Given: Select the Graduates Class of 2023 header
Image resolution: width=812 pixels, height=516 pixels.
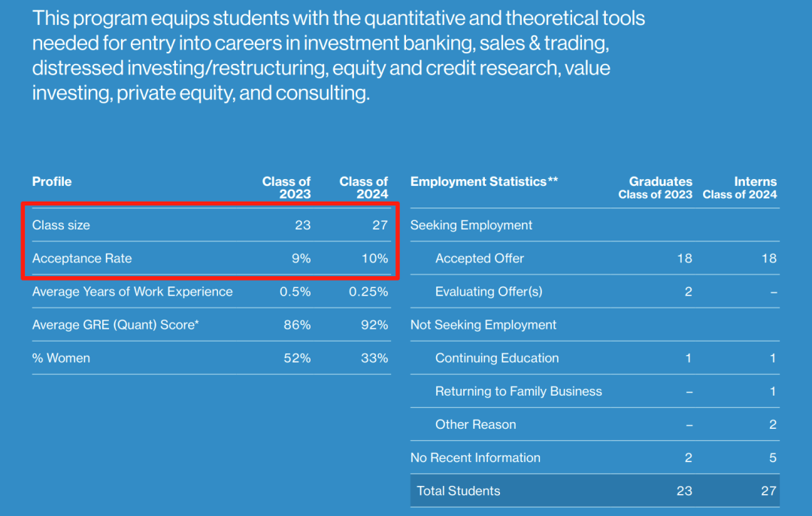Looking at the screenshot, I should click(x=655, y=187).
